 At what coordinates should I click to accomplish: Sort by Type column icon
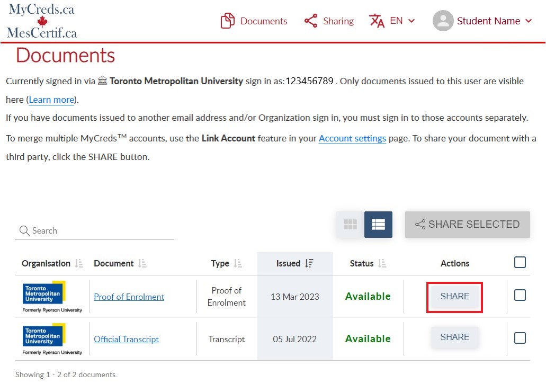click(238, 263)
